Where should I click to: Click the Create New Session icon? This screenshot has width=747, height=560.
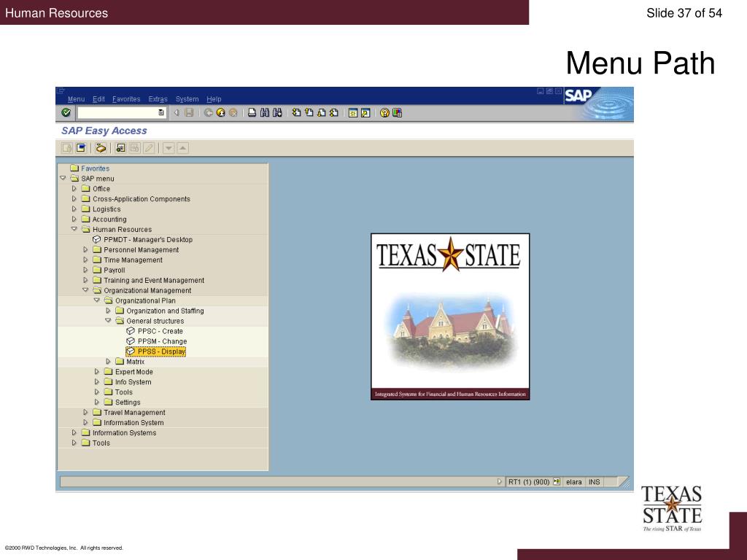353,113
